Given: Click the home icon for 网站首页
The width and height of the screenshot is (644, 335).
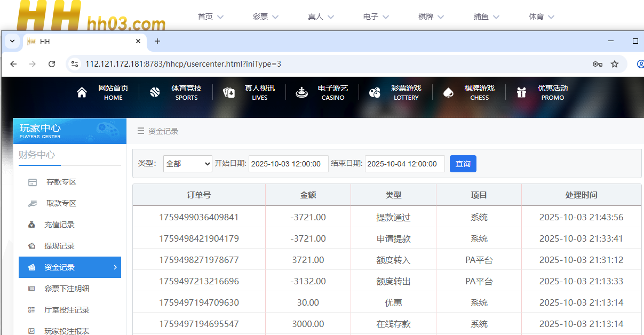Looking at the screenshot, I should pos(82,93).
